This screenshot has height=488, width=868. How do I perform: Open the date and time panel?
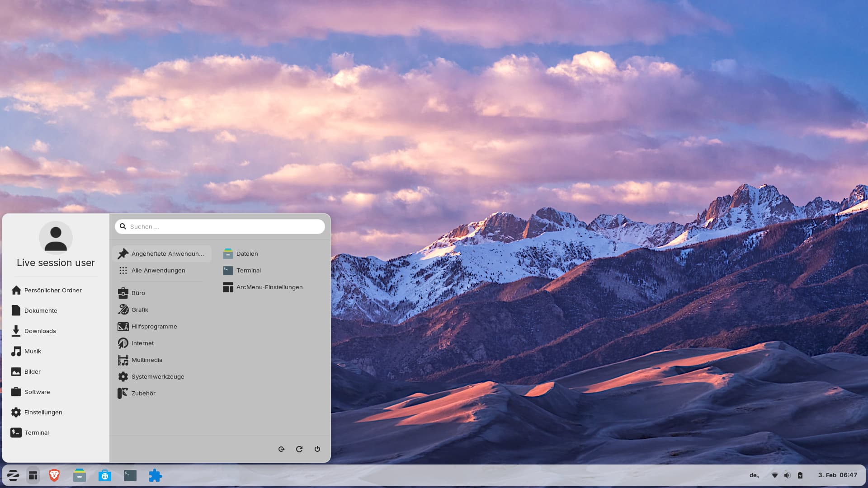(837, 475)
